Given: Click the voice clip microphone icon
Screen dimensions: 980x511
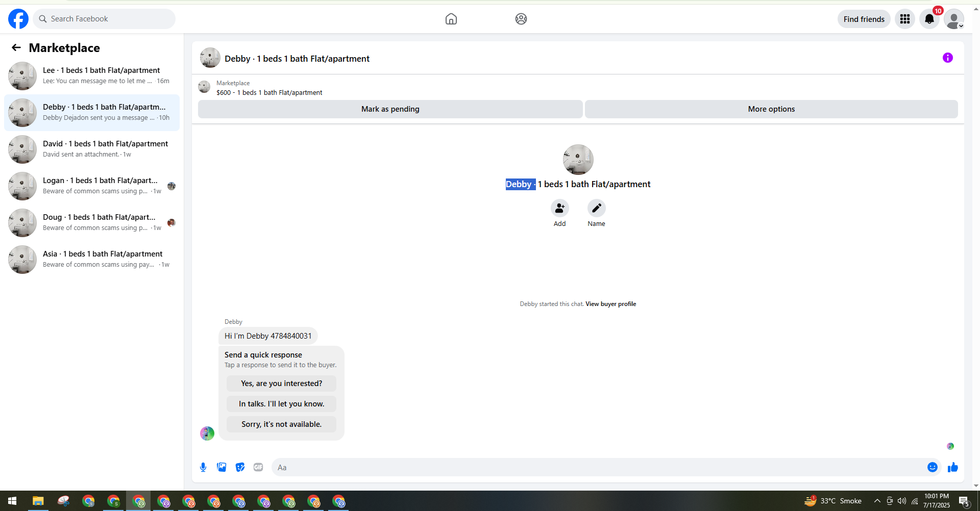Looking at the screenshot, I should 203,467.
